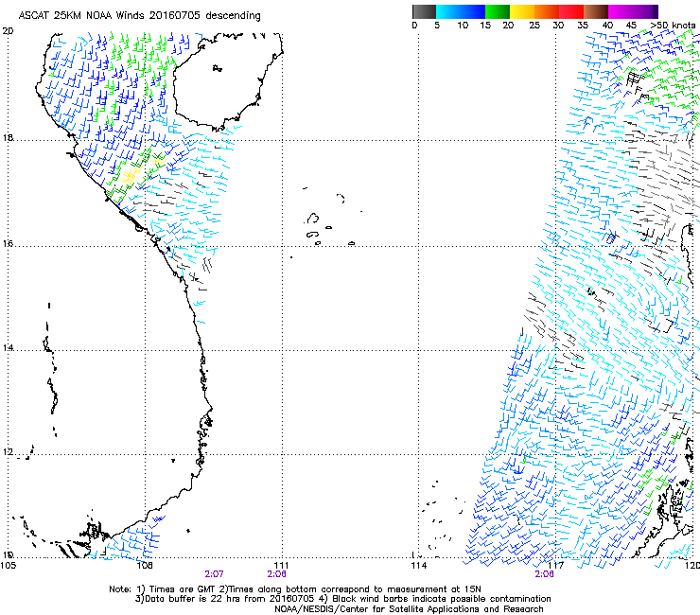Click the latitude label '14' on left axis
This screenshot has width=700, height=615.
[8, 347]
